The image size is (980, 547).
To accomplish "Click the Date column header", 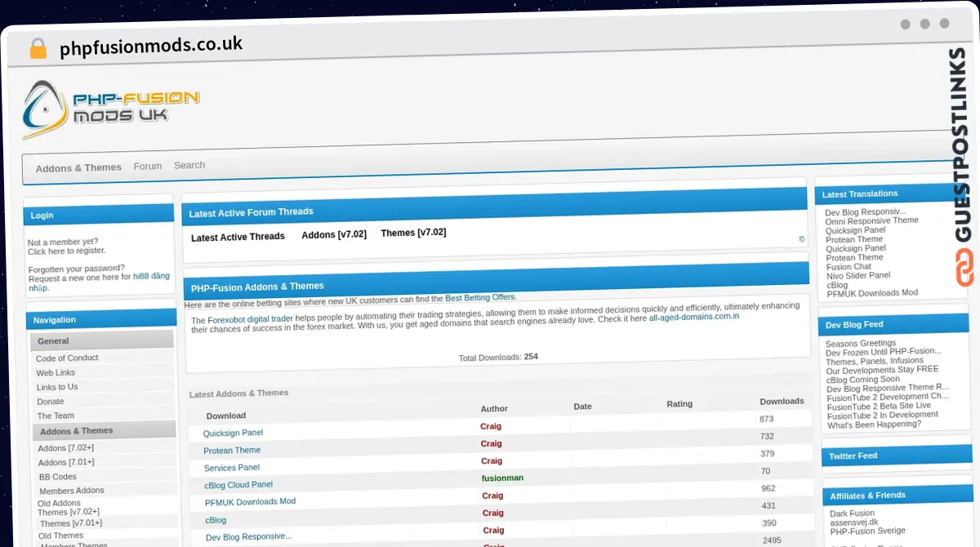I will (583, 406).
